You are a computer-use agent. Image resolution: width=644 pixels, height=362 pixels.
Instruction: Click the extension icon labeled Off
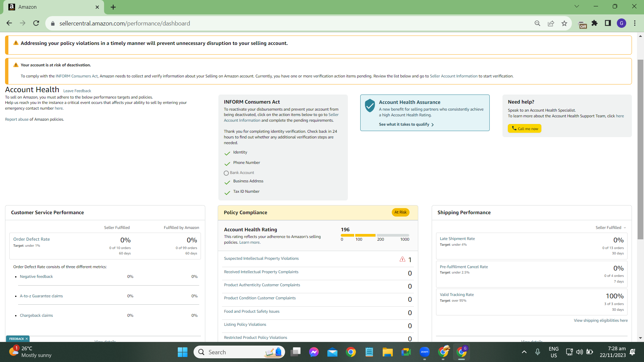click(582, 24)
